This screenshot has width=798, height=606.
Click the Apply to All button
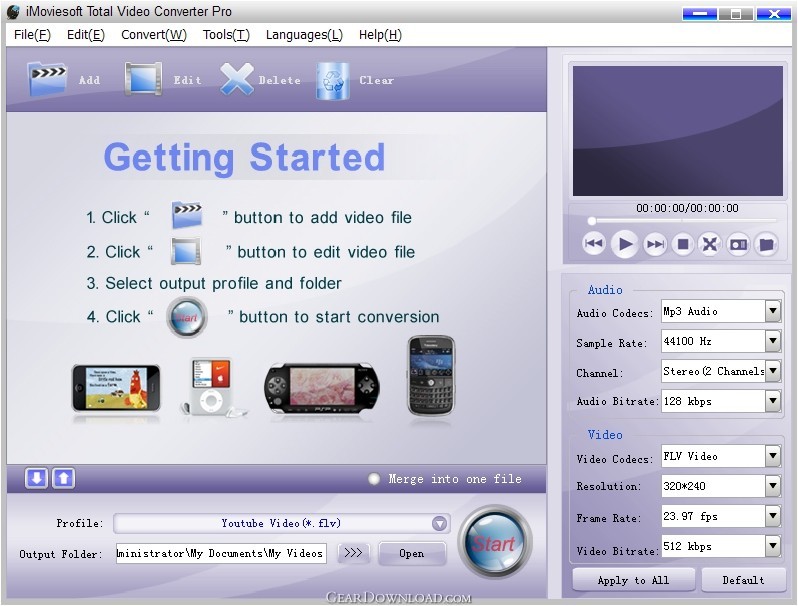click(x=633, y=580)
